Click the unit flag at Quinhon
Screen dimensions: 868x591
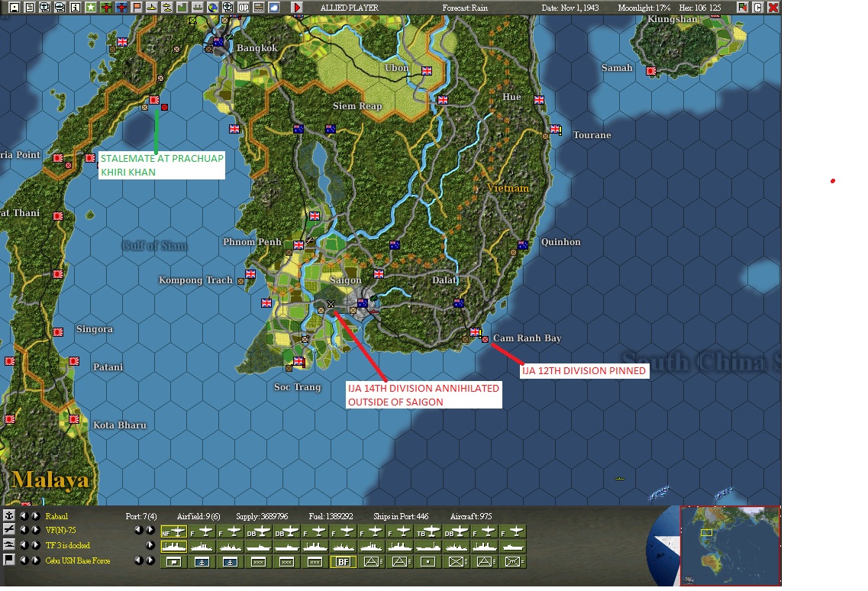523,245
